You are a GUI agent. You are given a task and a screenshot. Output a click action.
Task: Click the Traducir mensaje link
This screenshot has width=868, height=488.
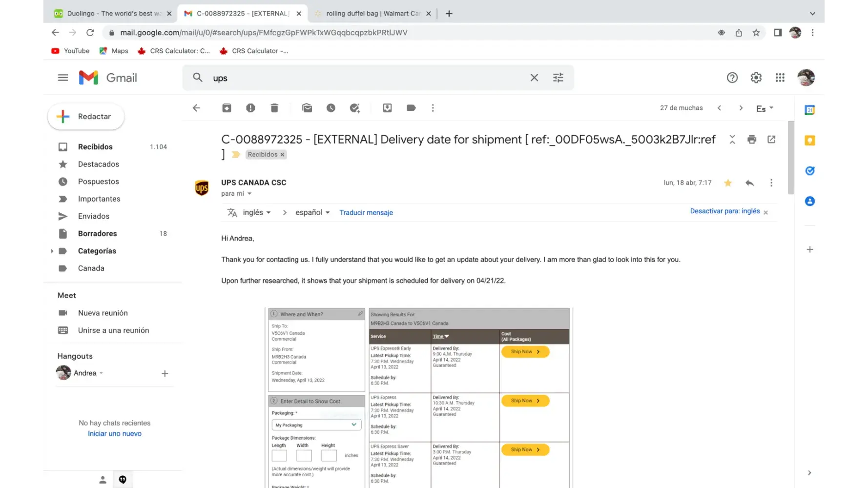tap(366, 213)
